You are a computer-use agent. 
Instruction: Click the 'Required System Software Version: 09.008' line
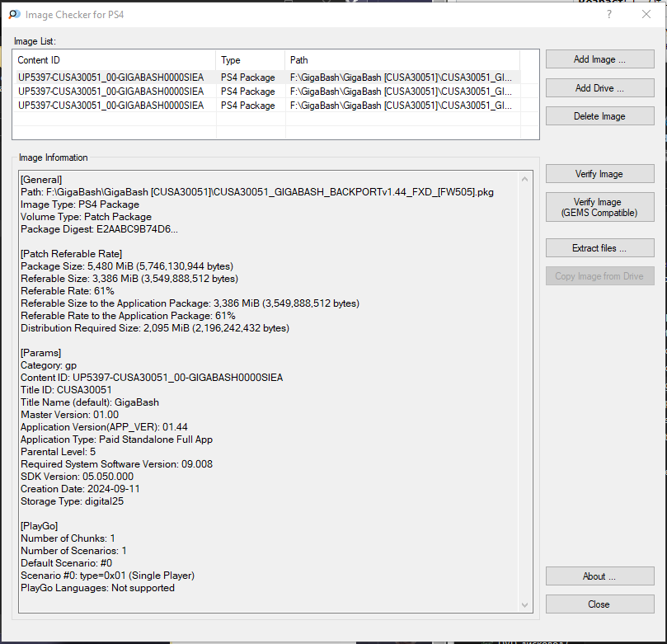[116, 464]
